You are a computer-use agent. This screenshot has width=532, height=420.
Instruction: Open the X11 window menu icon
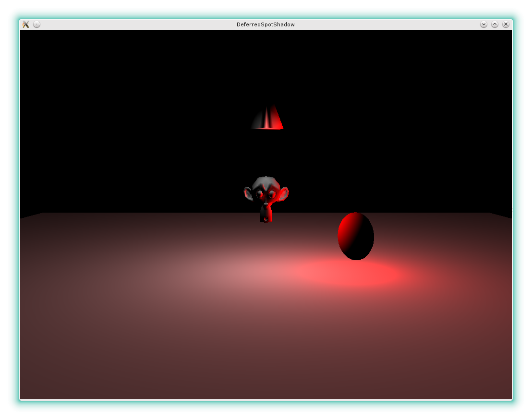point(26,24)
